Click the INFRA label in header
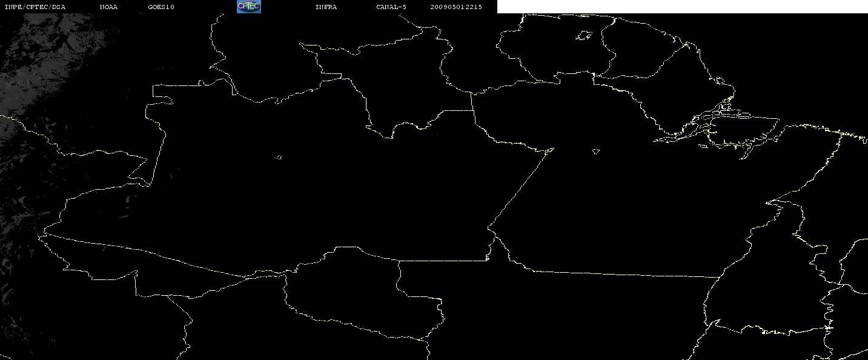Image resolution: width=868 pixels, height=360 pixels. [x=326, y=7]
